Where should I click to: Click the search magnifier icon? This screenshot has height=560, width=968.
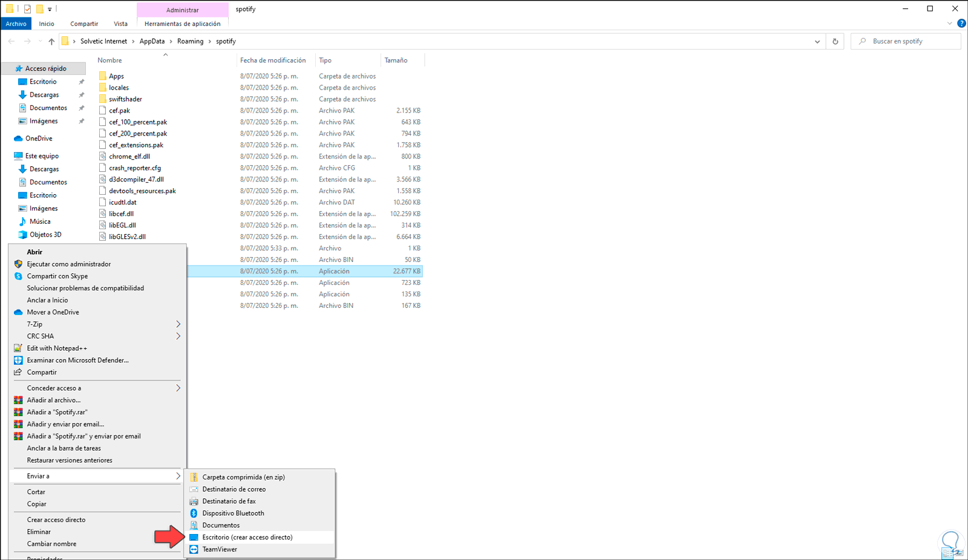[863, 42]
